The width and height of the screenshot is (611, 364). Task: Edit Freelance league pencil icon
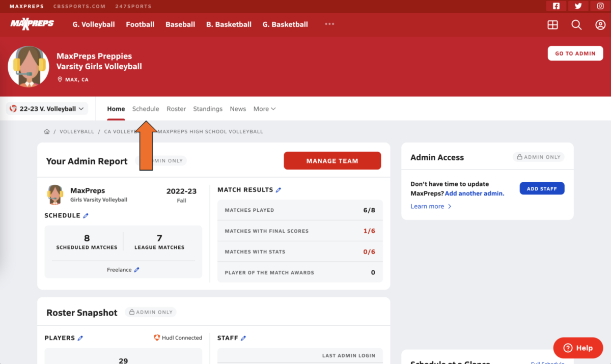point(136,270)
